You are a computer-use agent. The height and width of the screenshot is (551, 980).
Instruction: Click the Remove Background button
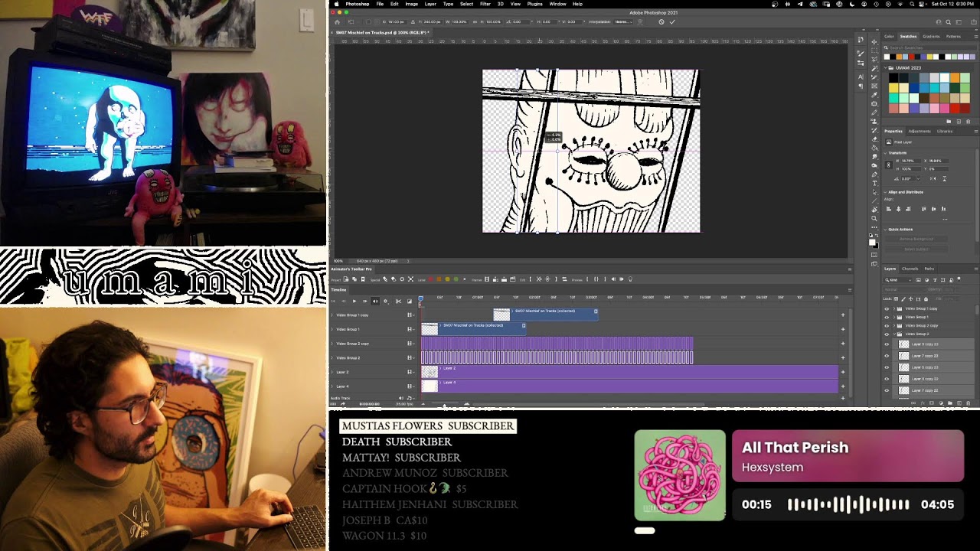tap(916, 239)
